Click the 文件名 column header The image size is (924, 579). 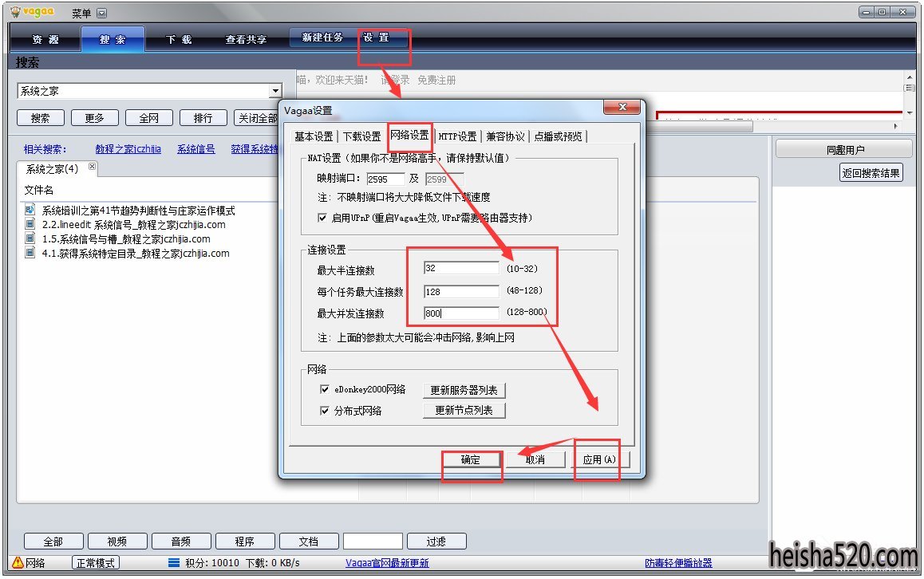(39, 190)
